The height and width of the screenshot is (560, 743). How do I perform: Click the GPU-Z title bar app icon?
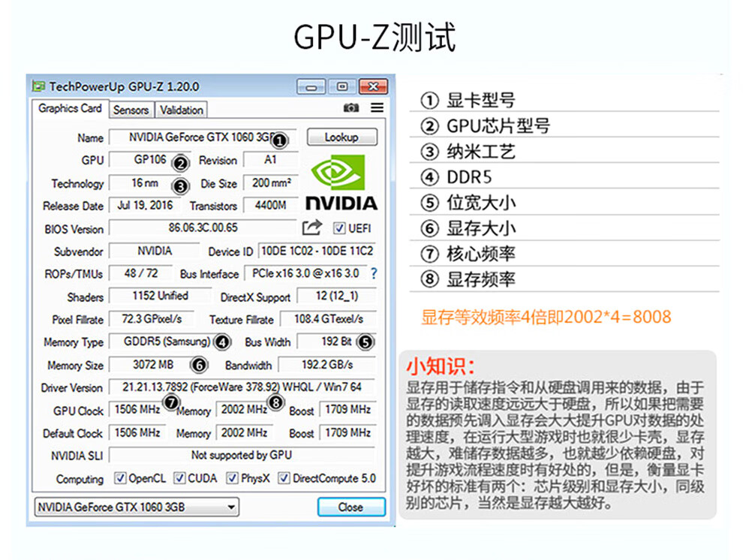tap(38, 86)
